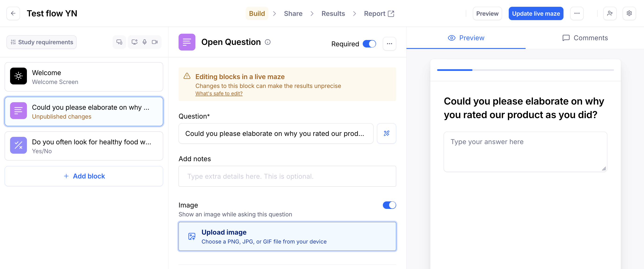Open the settings gear icon

point(629,14)
